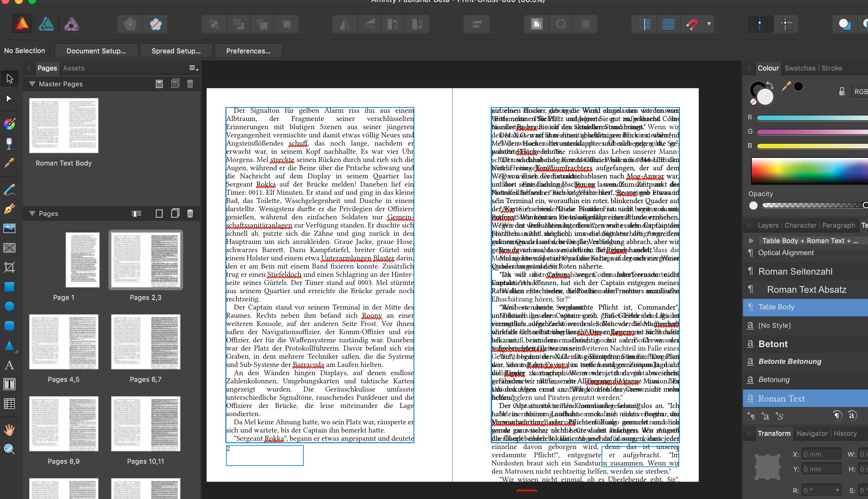Open snapping options dropdown arrow
This screenshot has height=499, width=868.
709,24
